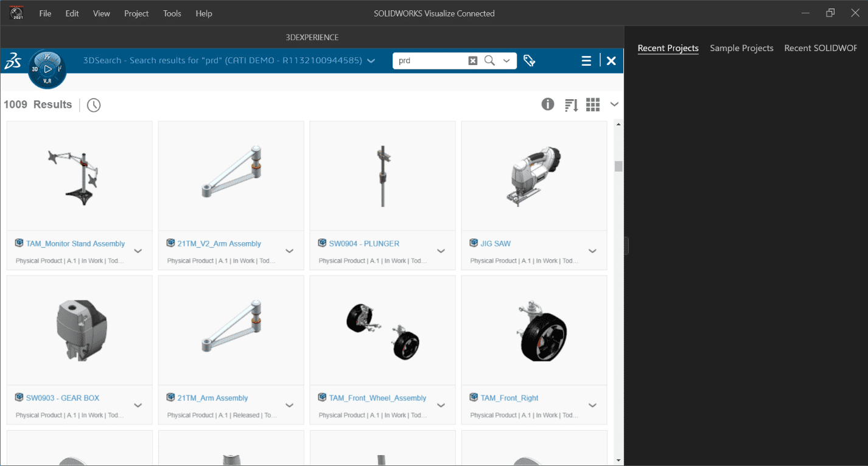Close the 3DSearch panel
This screenshot has width=868, height=466.
[611, 61]
